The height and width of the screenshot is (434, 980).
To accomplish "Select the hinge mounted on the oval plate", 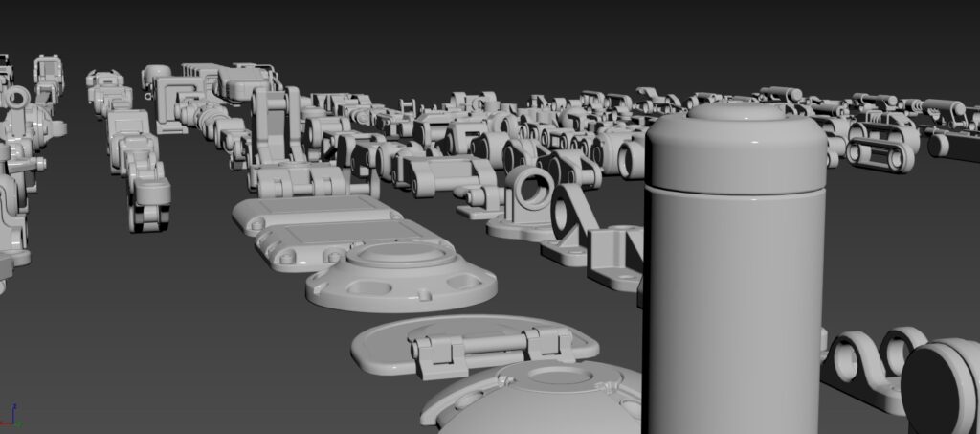I will [x=491, y=351].
